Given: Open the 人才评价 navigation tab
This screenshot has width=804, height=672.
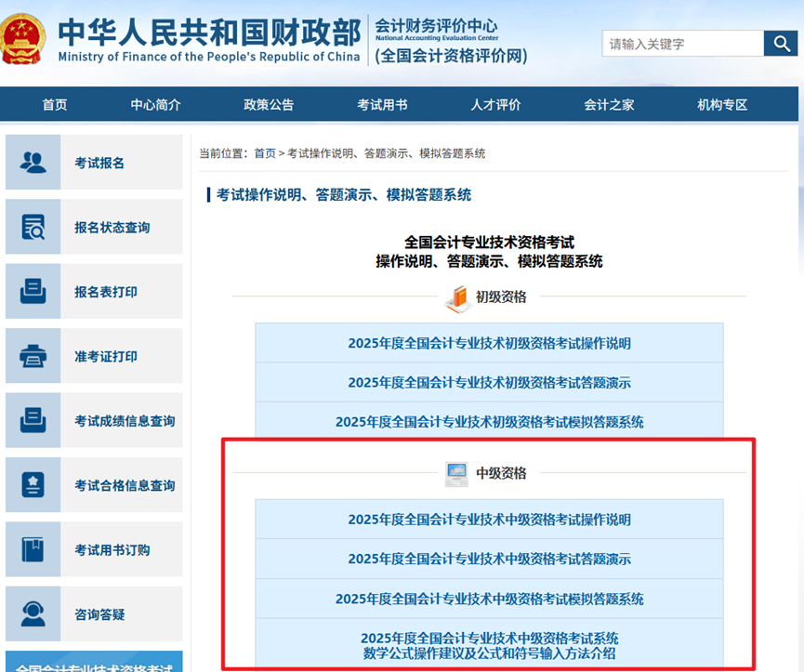Looking at the screenshot, I should [495, 105].
